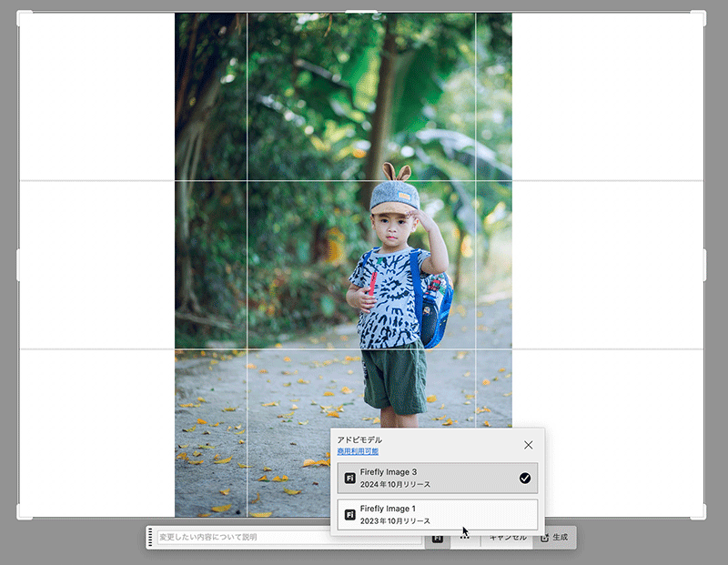This screenshot has height=565, width=728.
Task: Click the Fi icon beside Firefly Image 1
Action: click(x=350, y=514)
